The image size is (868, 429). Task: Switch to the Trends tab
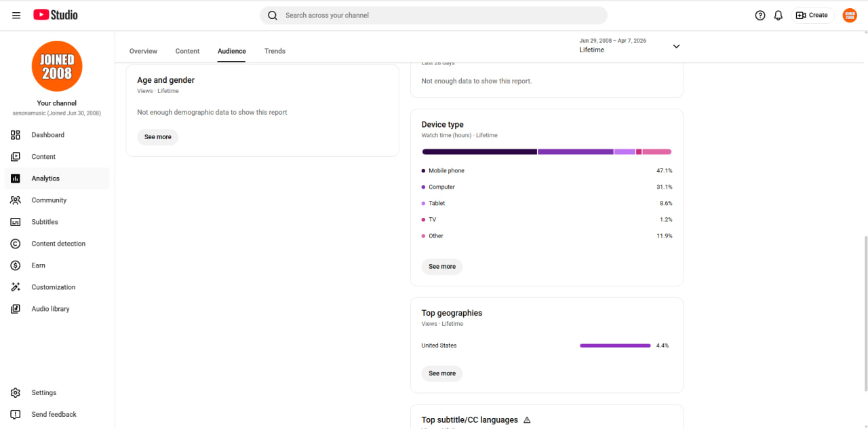coord(275,52)
